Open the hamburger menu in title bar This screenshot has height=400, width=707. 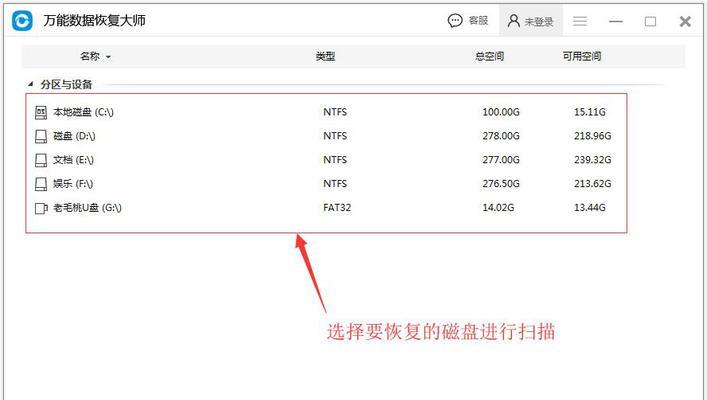580,21
